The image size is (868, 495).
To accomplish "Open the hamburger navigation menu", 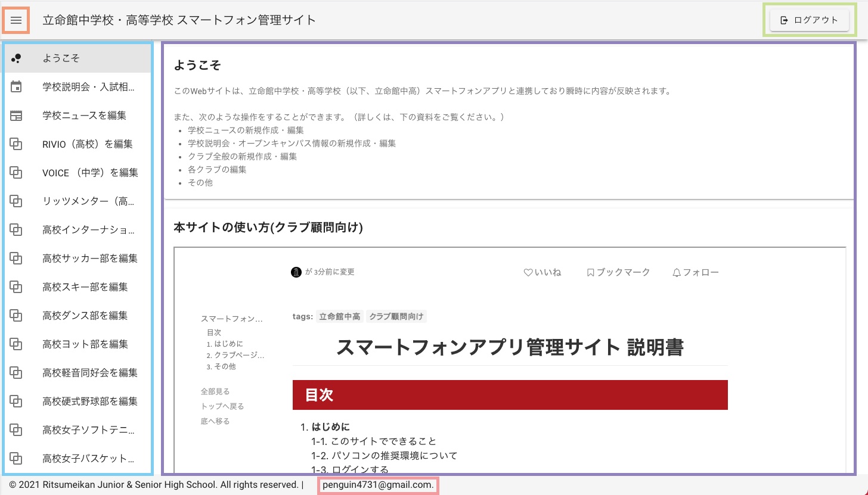I will 16,20.
